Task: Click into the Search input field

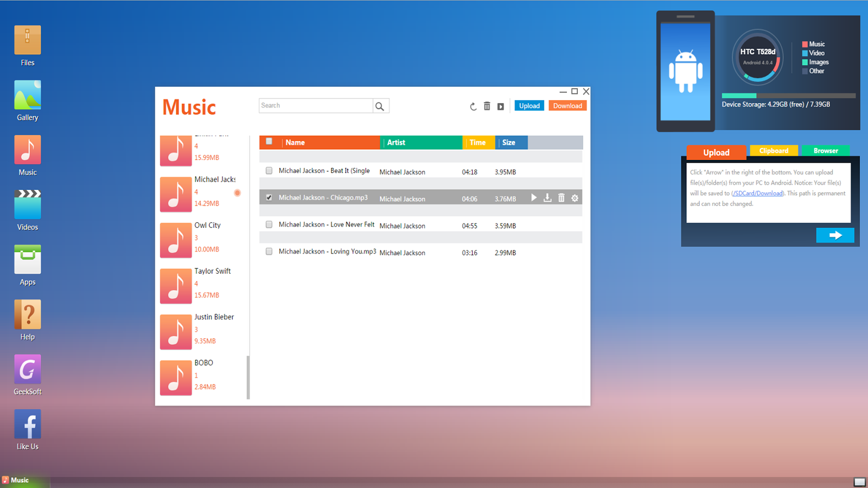Action: coord(316,106)
